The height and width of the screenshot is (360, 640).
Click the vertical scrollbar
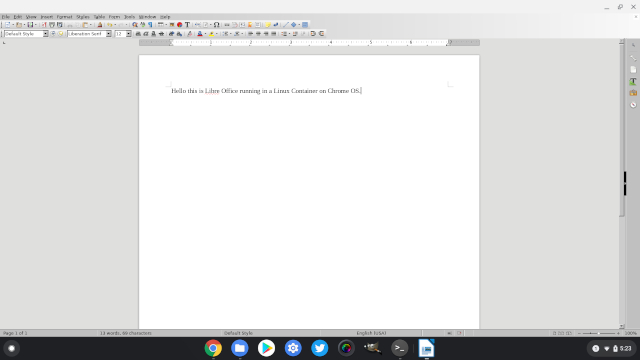pos(622,131)
